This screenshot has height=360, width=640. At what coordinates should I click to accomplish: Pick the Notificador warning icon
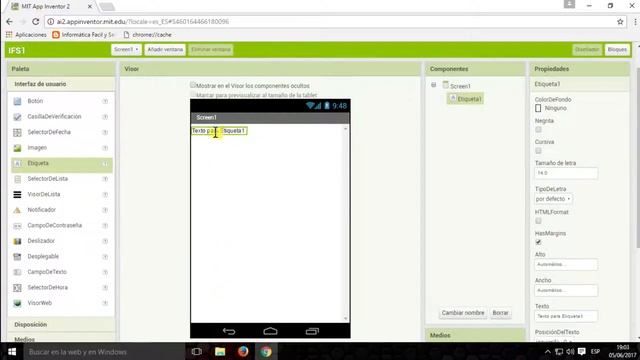[x=17, y=210]
